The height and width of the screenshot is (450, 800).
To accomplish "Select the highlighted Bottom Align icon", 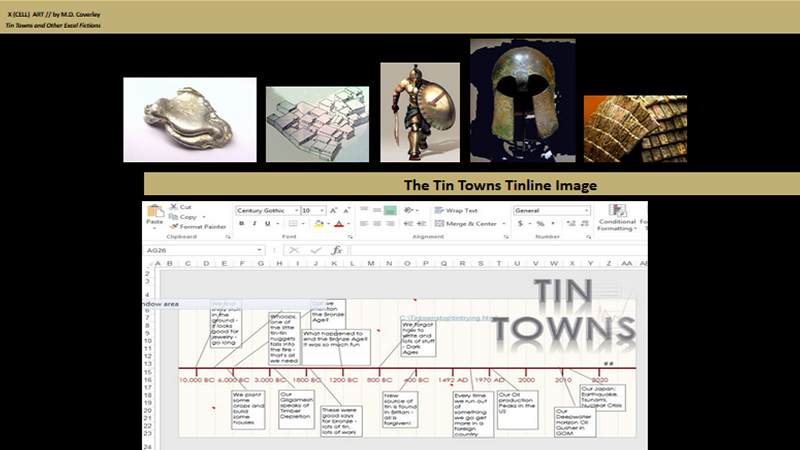I will click(390, 210).
